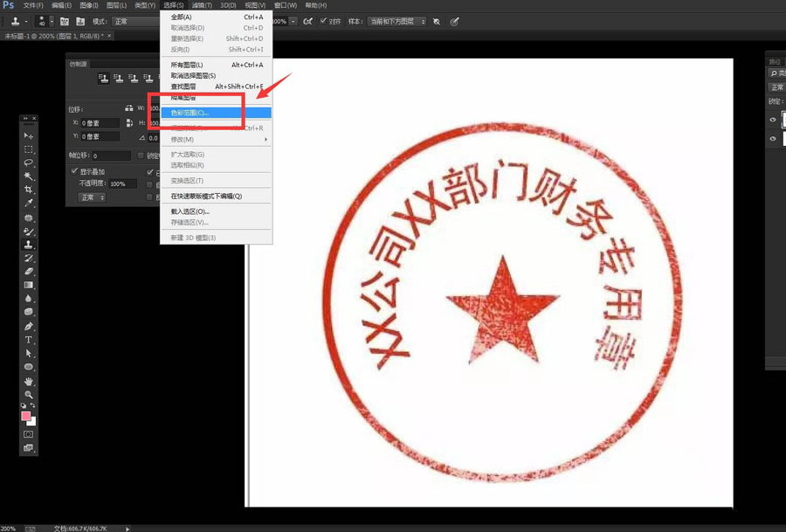Select the History Brush tool
This screenshot has height=532, width=786.
[29, 259]
